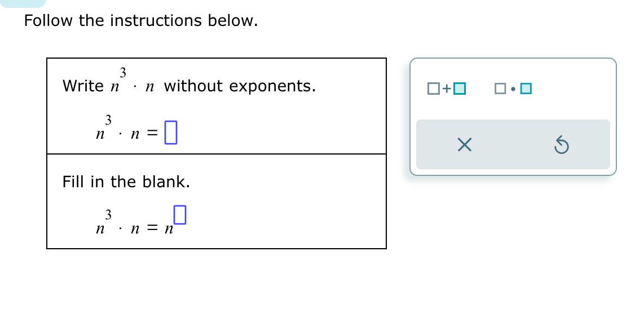
Task: Click the exponent blank above n
Action: pyautogui.click(x=180, y=213)
